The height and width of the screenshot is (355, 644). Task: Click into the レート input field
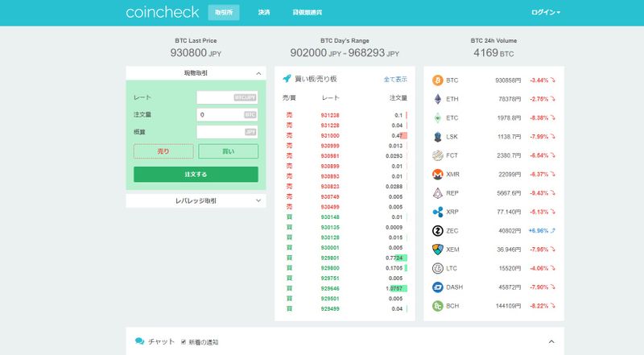point(227,97)
